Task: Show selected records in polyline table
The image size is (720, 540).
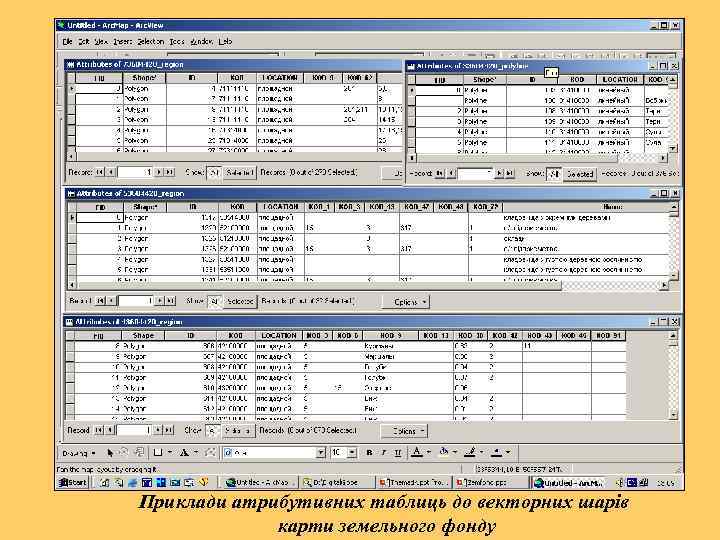Action: [x=579, y=174]
